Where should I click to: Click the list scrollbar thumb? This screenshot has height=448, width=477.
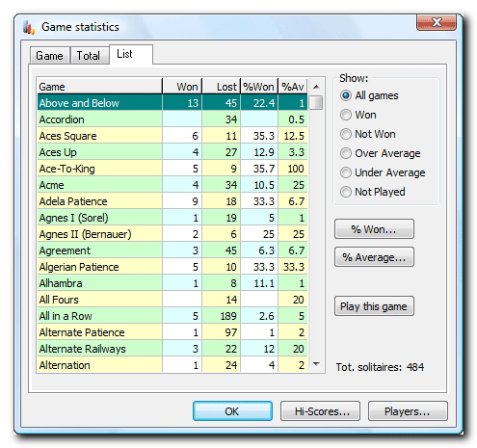tap(316, 102)
